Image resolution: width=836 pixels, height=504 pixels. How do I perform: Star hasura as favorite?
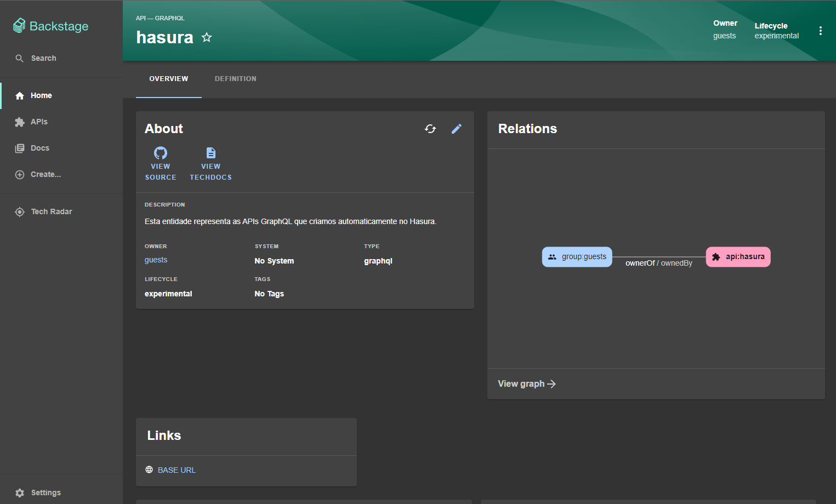pyautogui.click(x=207, y=37)
